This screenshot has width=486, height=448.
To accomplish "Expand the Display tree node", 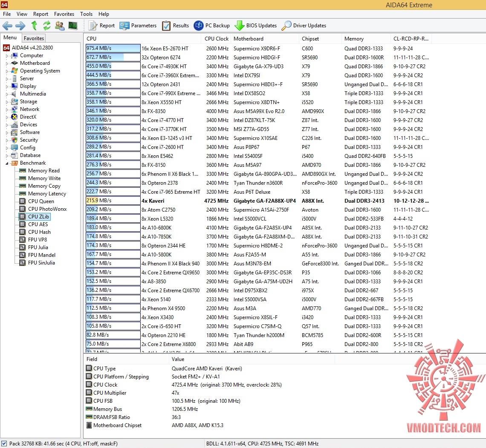I will pyautogui.click(x=7, y=87).
